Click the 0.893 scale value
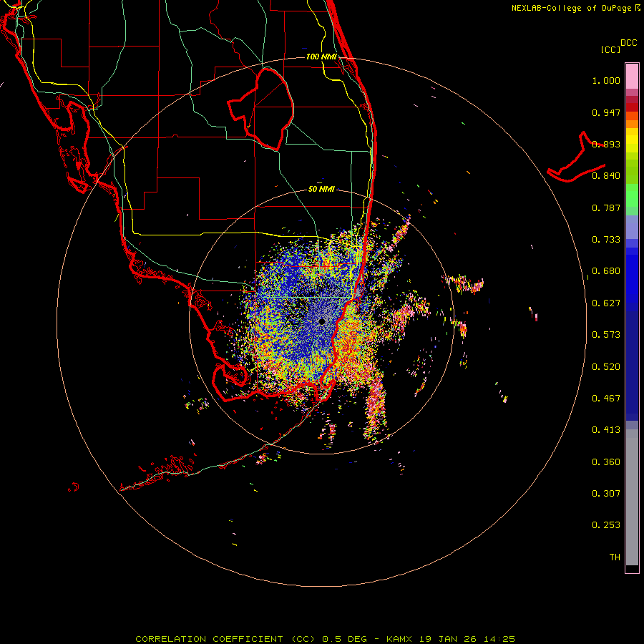This screenshot has height=644, width=644. (x=606, y=144)
